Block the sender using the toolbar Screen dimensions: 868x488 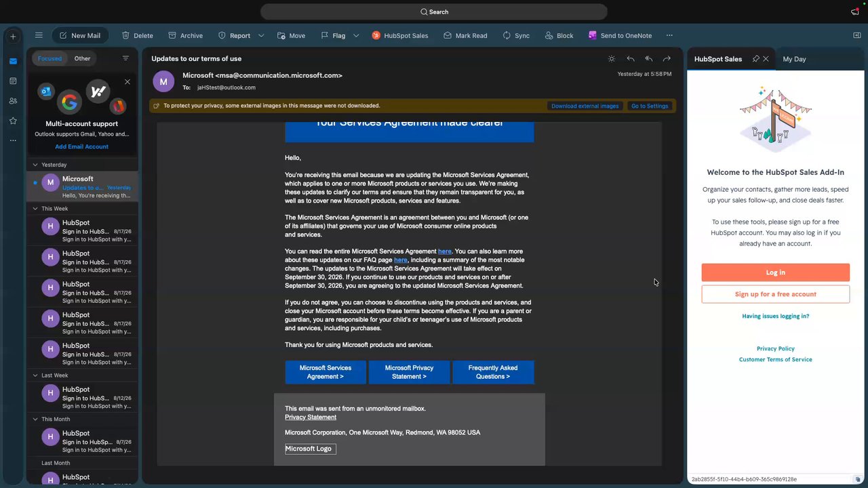(x=558, y=35)
